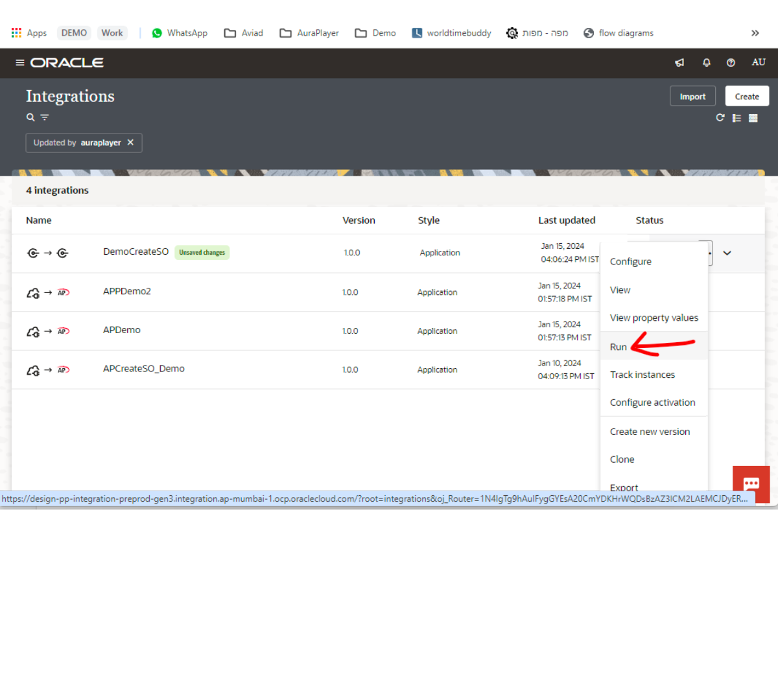Viewport: 778px width, 700px height.
Task: Click the APCreateSO_Demo row pattern icon
Action: coord(47,370)
